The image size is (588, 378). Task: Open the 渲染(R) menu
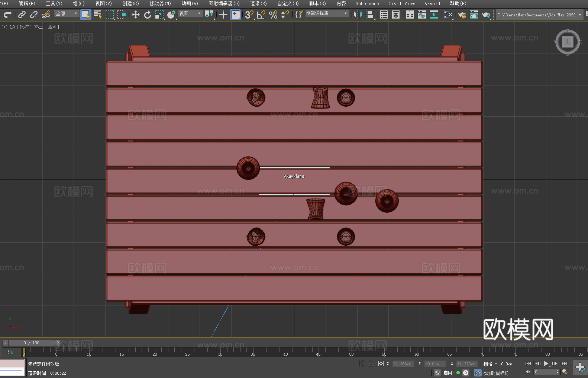coord(258,3)
